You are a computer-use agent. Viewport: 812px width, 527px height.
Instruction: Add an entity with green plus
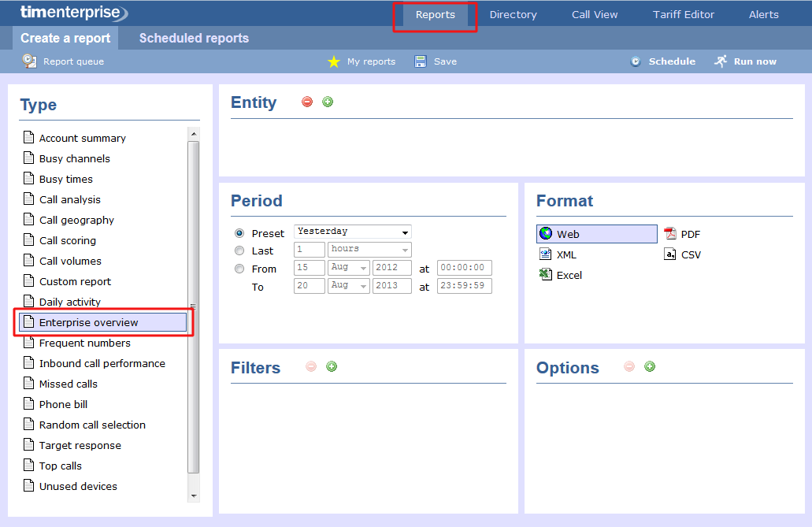(x=328, y=102)
